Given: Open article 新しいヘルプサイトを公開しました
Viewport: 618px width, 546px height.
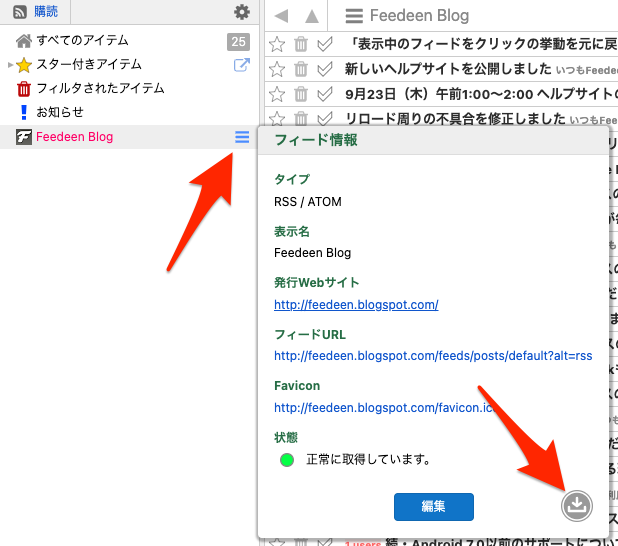Looking at the screenshot, I should point(448,69).
